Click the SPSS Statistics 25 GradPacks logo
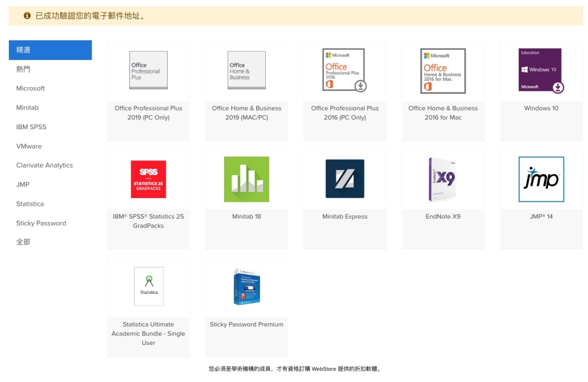Viewport: 588px width, 382px height. 148,179
